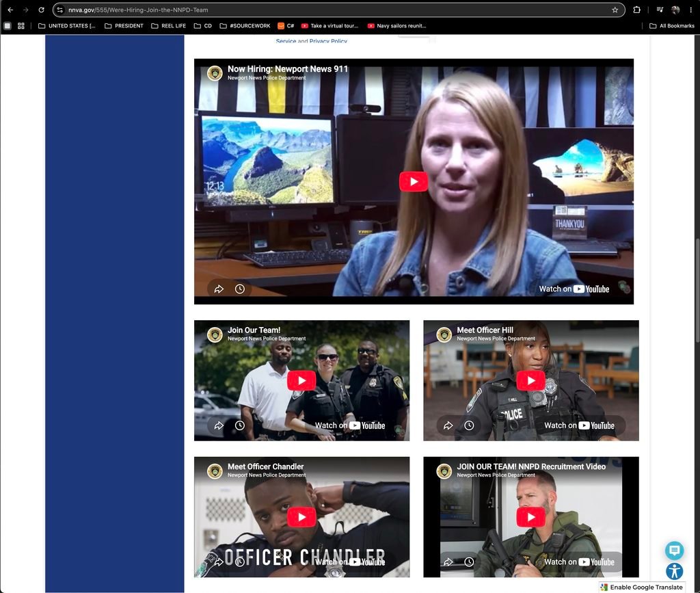
Task: Add Now Hiring 911 video to Watch Later
Action: point(240,289)
